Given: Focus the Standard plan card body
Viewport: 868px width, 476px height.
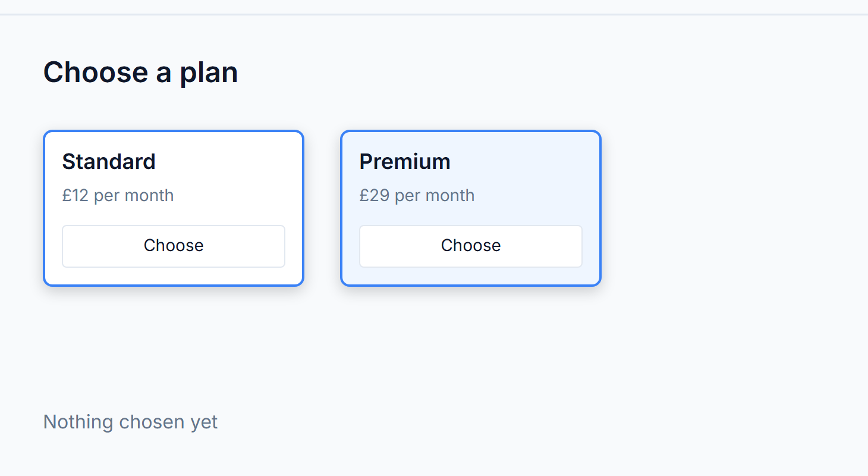Looking at the screenshot, I should pos(174,208).
